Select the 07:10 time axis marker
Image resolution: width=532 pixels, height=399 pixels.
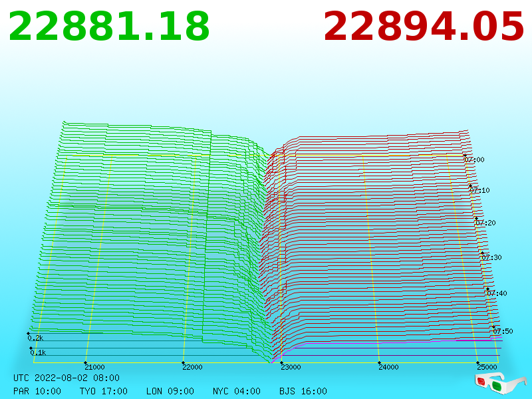[x=479, y=190]
